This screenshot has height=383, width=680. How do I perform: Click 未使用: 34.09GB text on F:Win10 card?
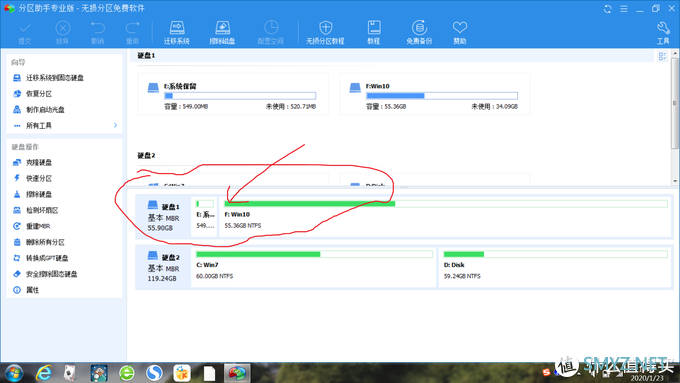pos(494,106)
